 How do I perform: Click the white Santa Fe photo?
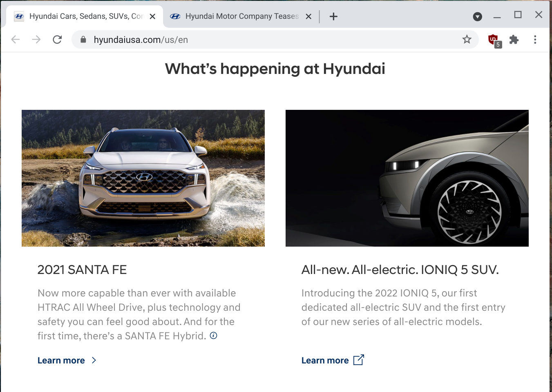[x=143, y=178]
